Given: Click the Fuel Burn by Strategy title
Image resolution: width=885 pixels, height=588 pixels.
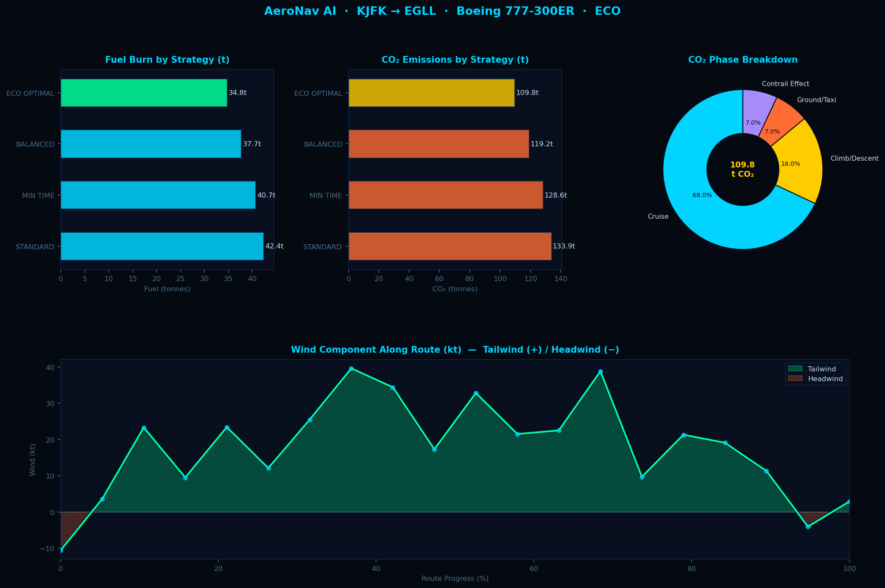Looking at the screenshot, I should pos(167,60).
